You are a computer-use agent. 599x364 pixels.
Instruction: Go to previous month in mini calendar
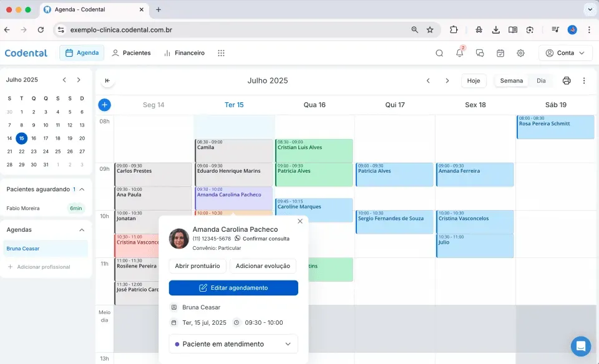[64, 80]
